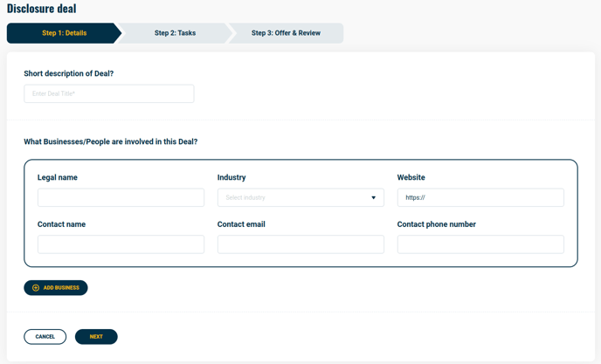Click the ADD BUSINESS button

tap(56, 288)
